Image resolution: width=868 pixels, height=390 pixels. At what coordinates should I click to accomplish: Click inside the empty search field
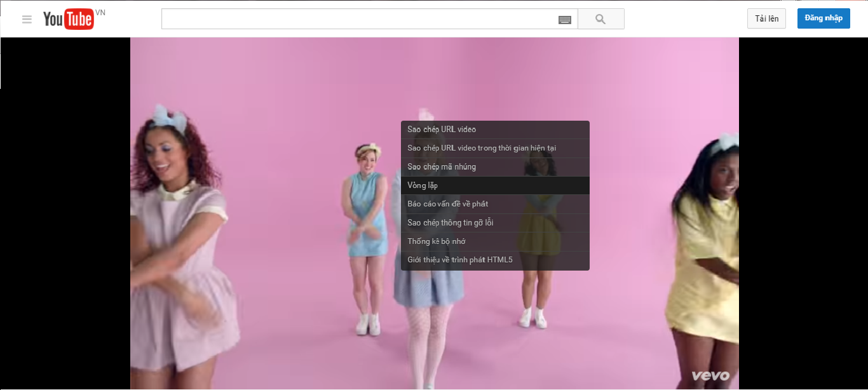[x=349, y=18]
